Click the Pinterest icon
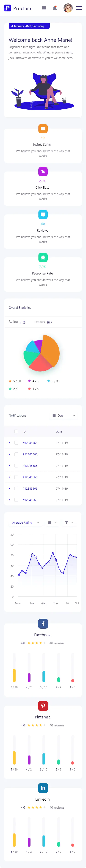 [43, 705]
